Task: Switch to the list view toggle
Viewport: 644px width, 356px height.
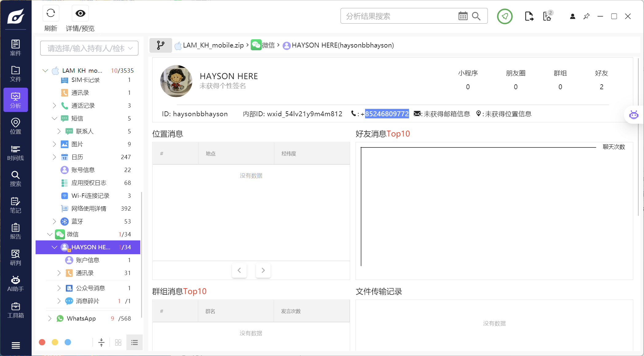Action: [x=134, y=342]
